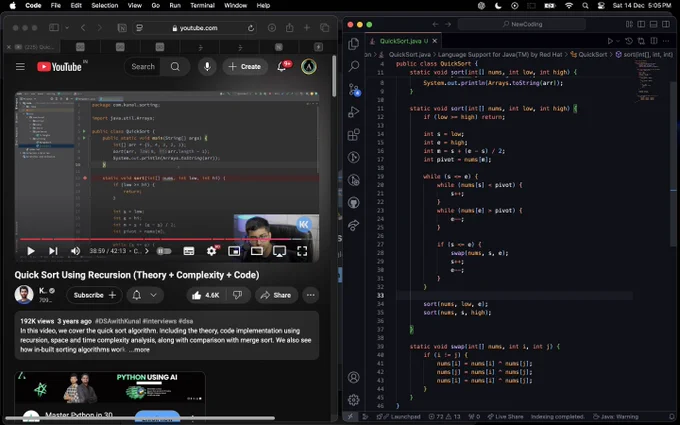Click the NewCoding command center search box

[523, 24]
